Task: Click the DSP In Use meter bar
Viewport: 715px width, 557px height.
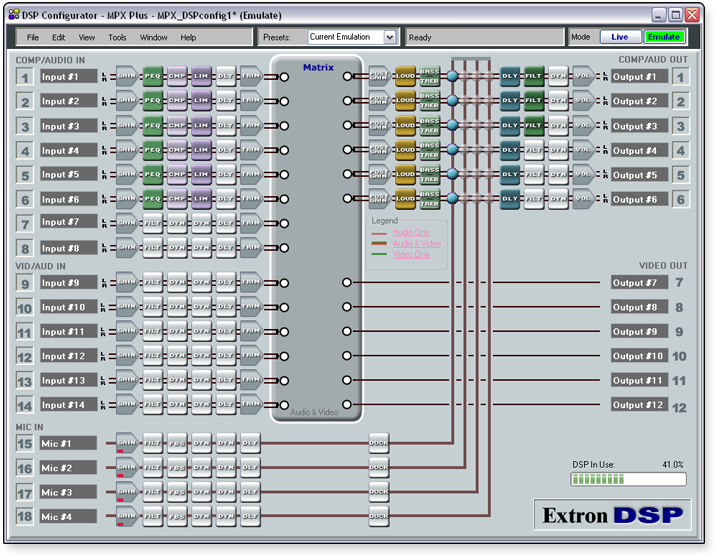Action: 628,479
